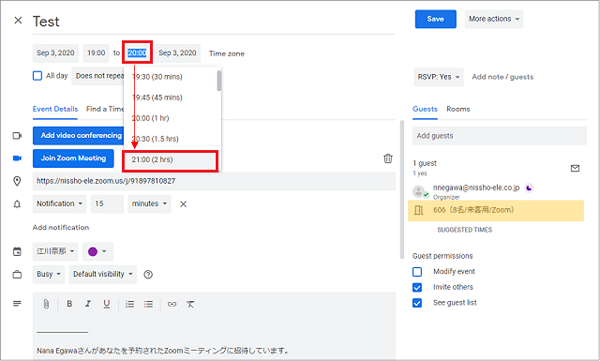Screen dimensions: 600x361
Task: Open the More actions dropdown
Action: [494, 19]
